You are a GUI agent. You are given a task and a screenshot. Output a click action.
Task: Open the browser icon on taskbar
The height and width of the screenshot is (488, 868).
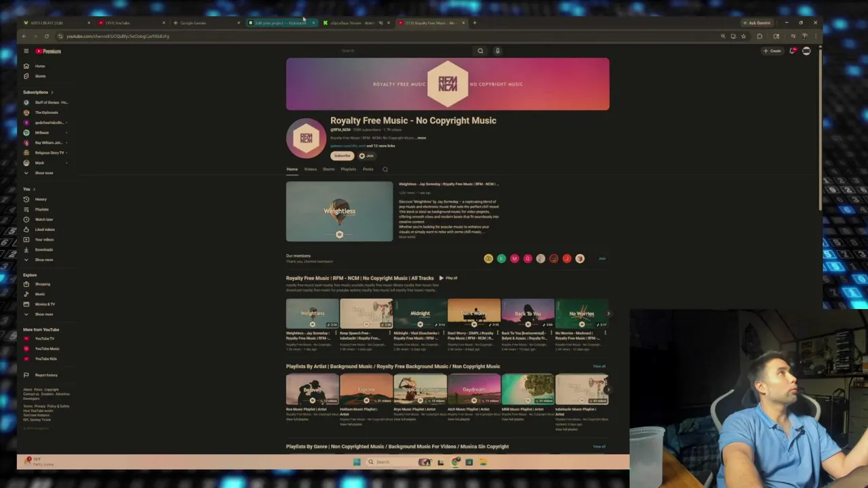click(x=455, y=462)
